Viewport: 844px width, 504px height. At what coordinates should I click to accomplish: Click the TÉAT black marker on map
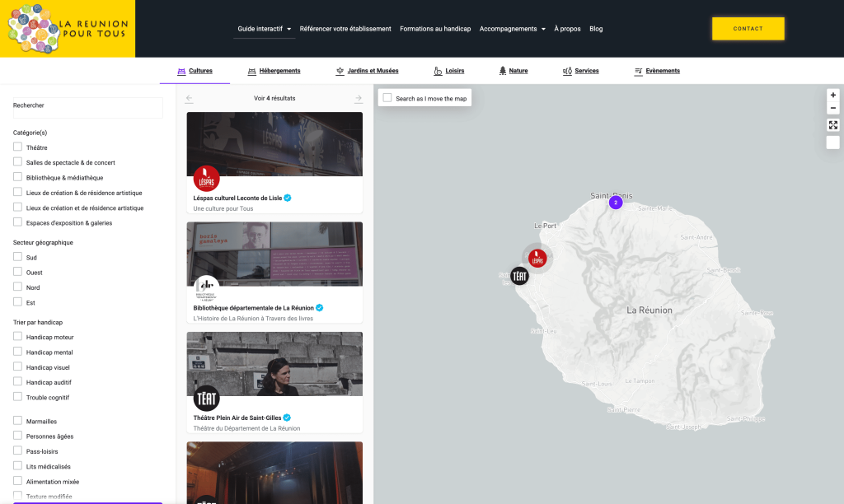(519, 277)
